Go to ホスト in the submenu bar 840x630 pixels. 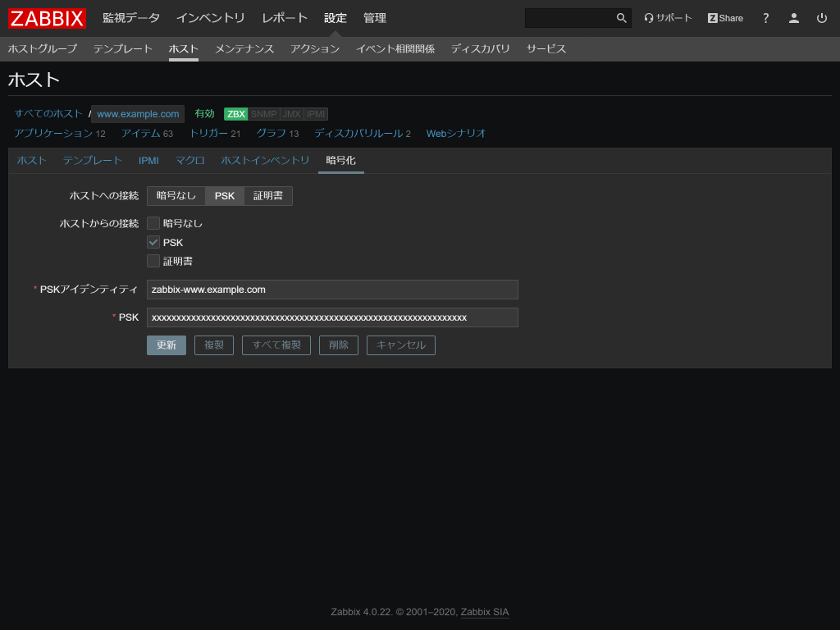coord(183,48)
